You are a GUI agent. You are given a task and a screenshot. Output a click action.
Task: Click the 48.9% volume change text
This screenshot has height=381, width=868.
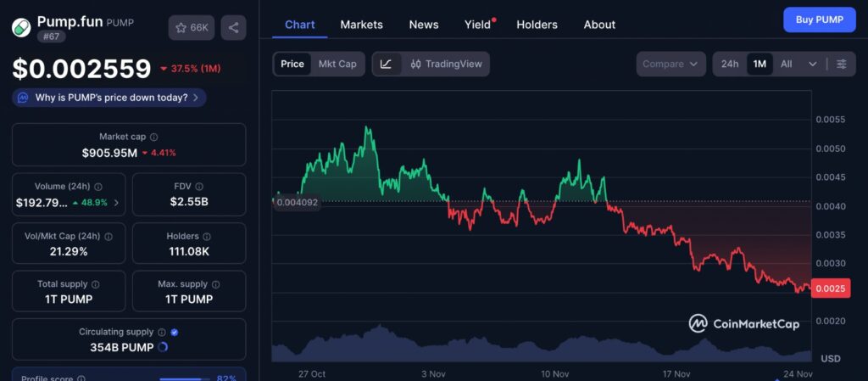click(94, 203)
